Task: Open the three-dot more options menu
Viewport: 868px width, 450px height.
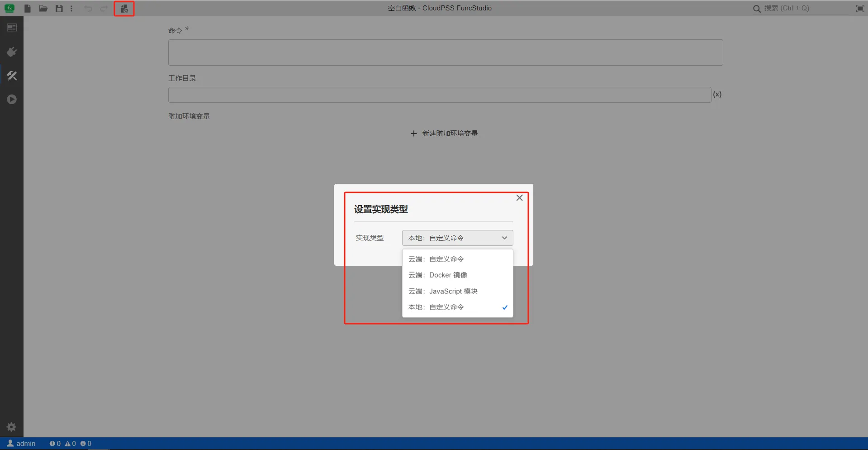Action: [71, 9]
